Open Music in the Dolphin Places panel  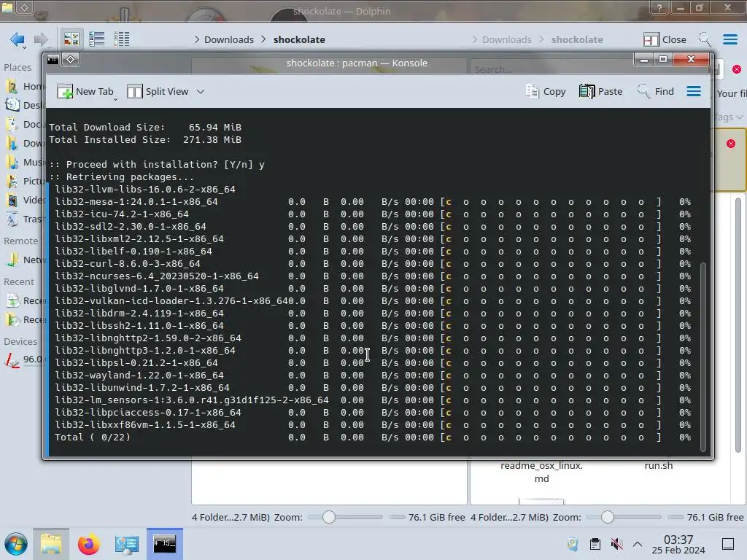click(x=24, y=163)
